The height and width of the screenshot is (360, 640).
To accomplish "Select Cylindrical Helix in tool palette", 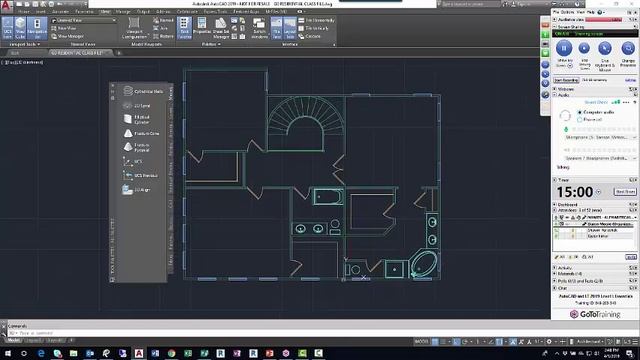I will (x=143, y=91).
